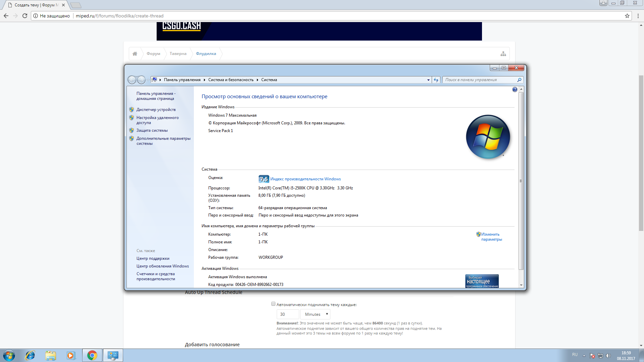Open the address bar history dropdown
Screen dimensions: 644x362
(428, 80)
